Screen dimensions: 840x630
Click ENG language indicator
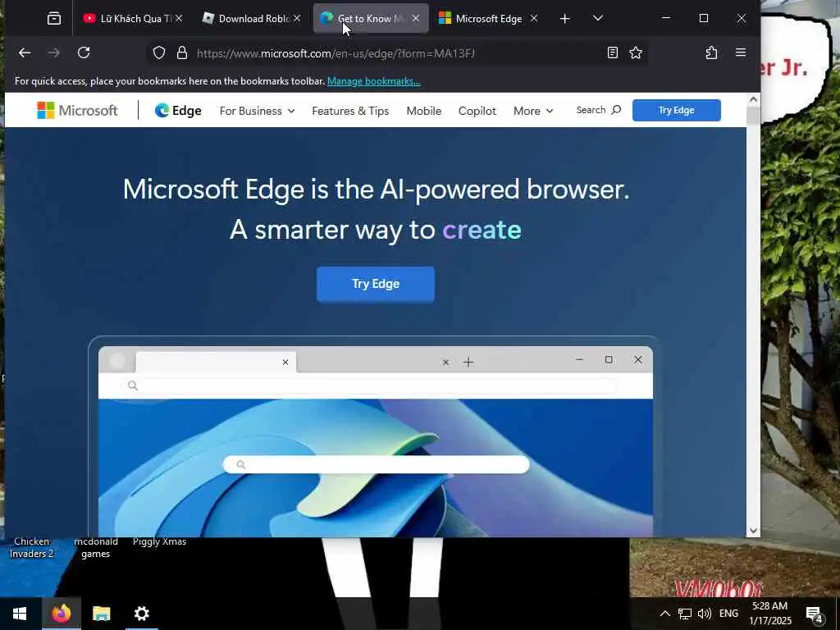[728, 614]
